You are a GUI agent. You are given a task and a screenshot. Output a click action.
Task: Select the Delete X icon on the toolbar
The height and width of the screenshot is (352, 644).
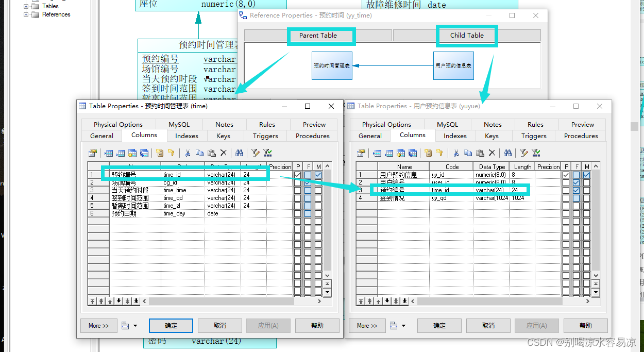pos(224,153)
